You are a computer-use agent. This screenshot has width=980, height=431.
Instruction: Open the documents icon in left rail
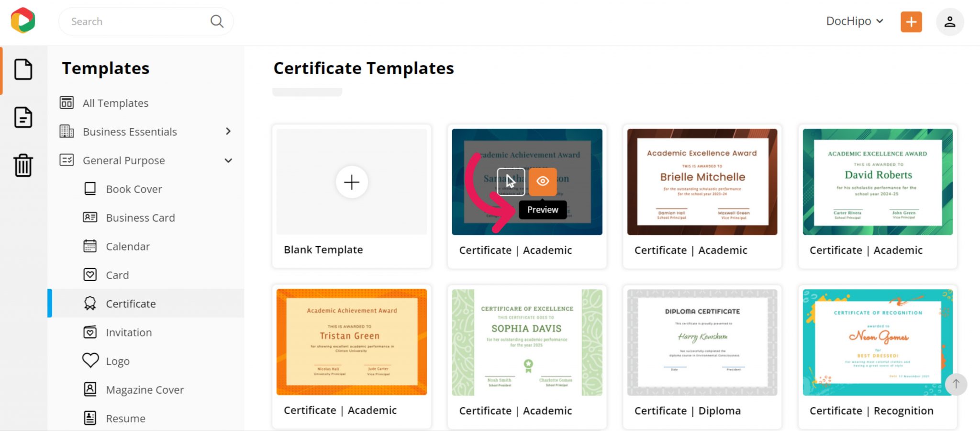(23, 117)
